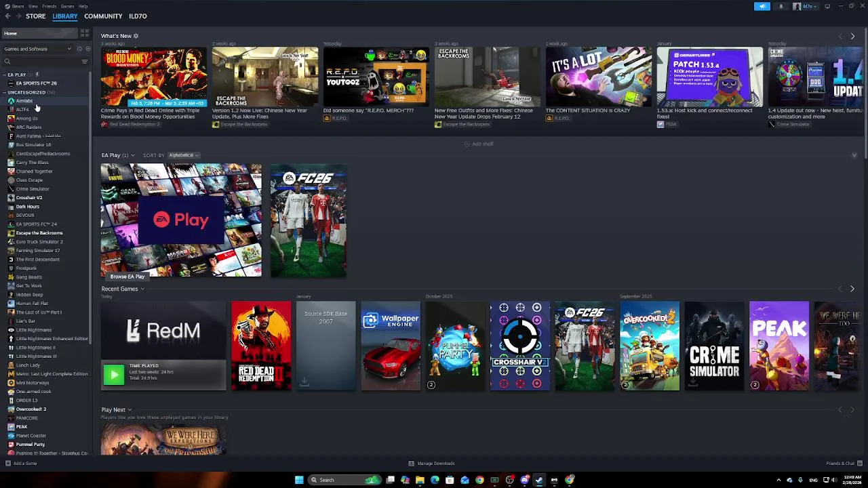Open Discord from the taskbar

524,480
